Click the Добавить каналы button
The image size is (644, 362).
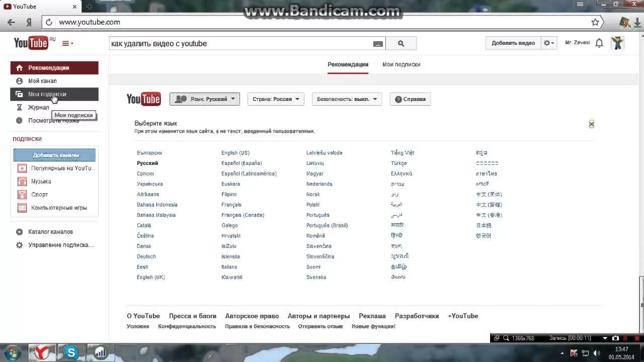pyautogui.click(x=54, y=155)
